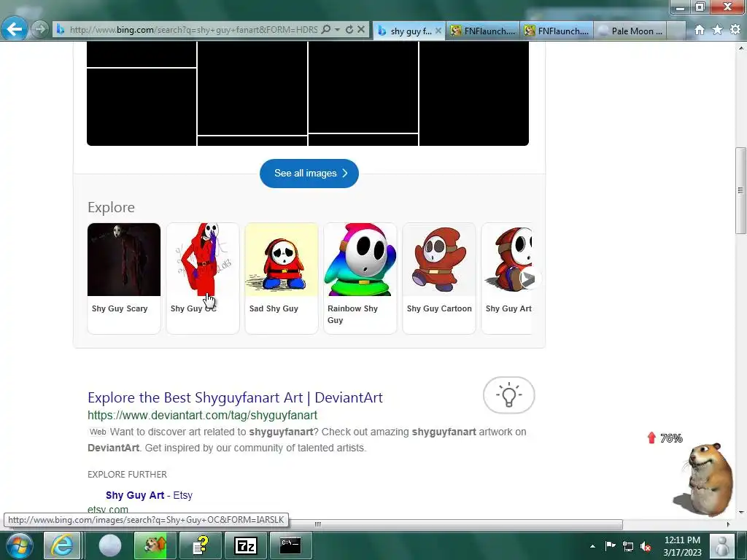Open the Sad Shy Guy thumbnail
This screenshot has height=560, width=747.
282,260
